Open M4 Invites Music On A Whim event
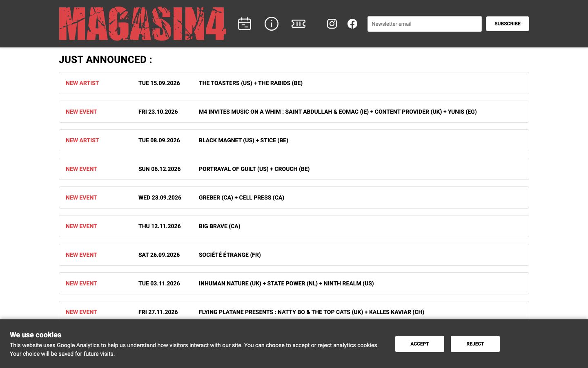This screenshot has height=368, width=588. 294,112
